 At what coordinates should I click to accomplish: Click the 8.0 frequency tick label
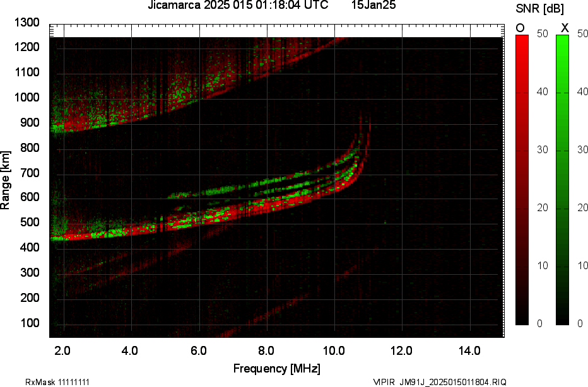pyautogui.click(x=266, y=350)
